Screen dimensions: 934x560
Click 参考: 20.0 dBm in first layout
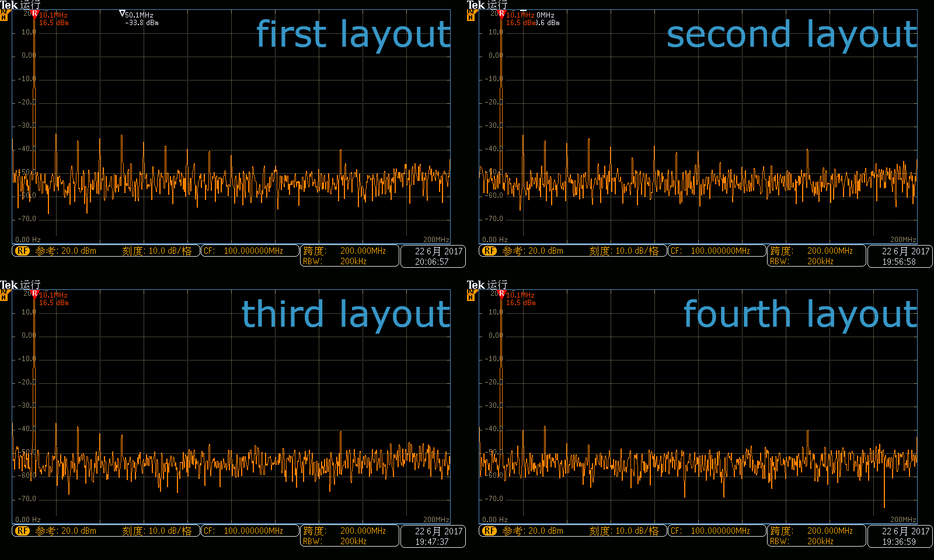click(x=65, y=251)
